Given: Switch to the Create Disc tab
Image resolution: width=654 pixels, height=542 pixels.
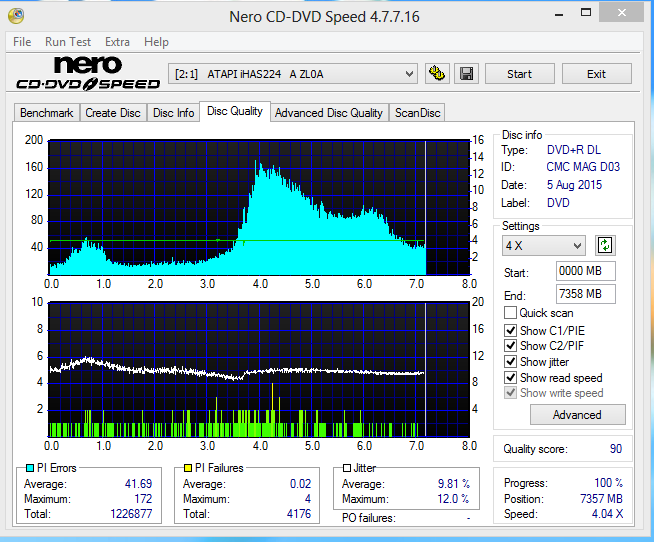Looking at the screenshot, I should pos(113,113).
